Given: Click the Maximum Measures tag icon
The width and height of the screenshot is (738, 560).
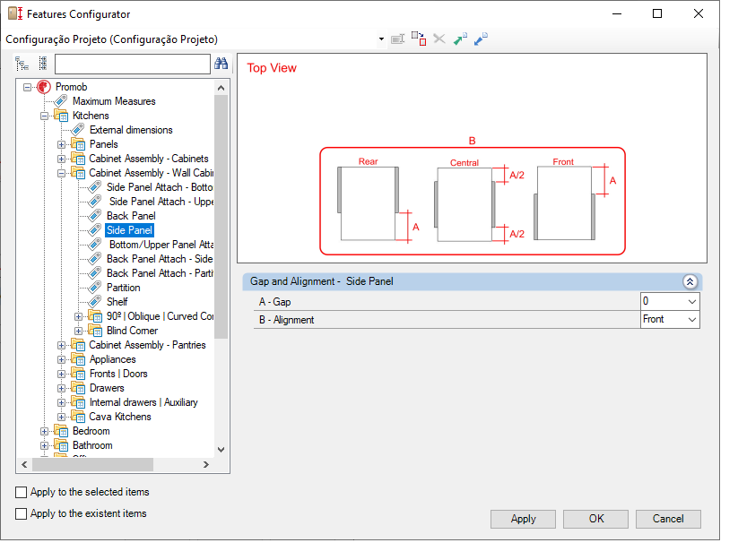Looking at the screenshot, I should (61, 101).
